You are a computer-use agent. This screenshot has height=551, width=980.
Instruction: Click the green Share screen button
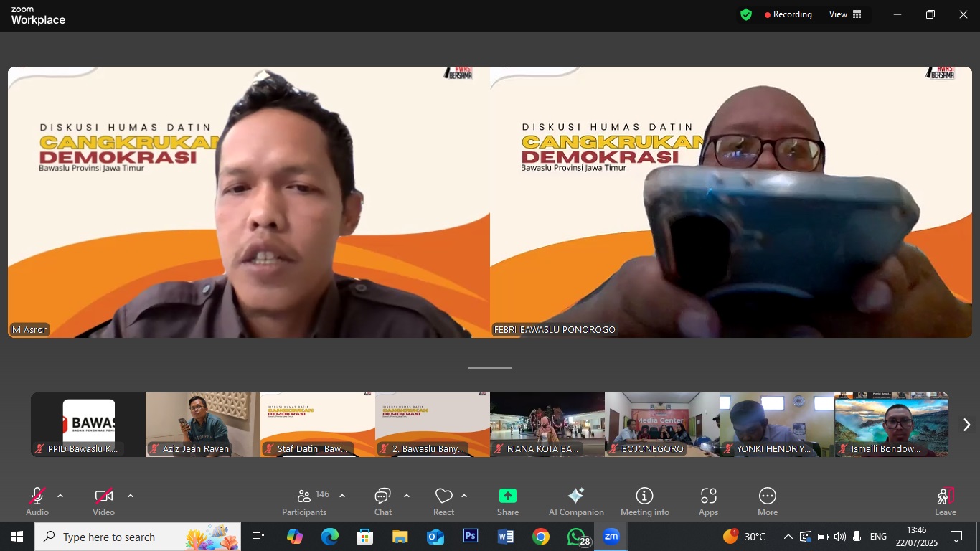tap(508, 501)
